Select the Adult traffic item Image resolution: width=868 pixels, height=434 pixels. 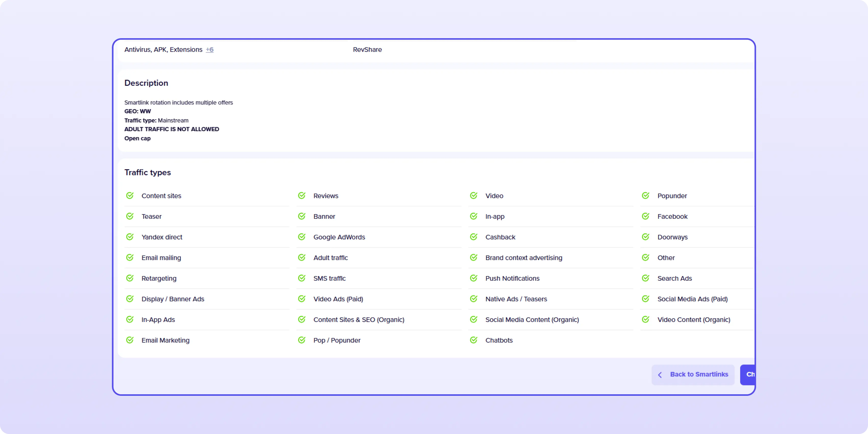tap(330, 258)
